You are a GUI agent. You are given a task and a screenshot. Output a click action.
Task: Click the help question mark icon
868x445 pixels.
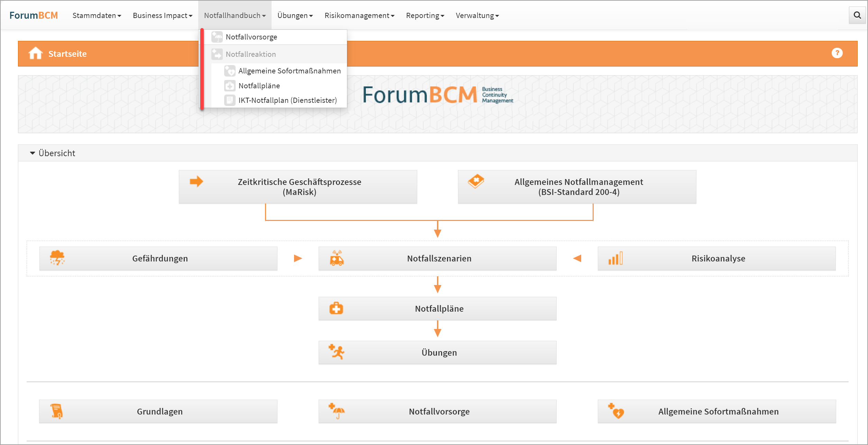click(x=837, y=53)
